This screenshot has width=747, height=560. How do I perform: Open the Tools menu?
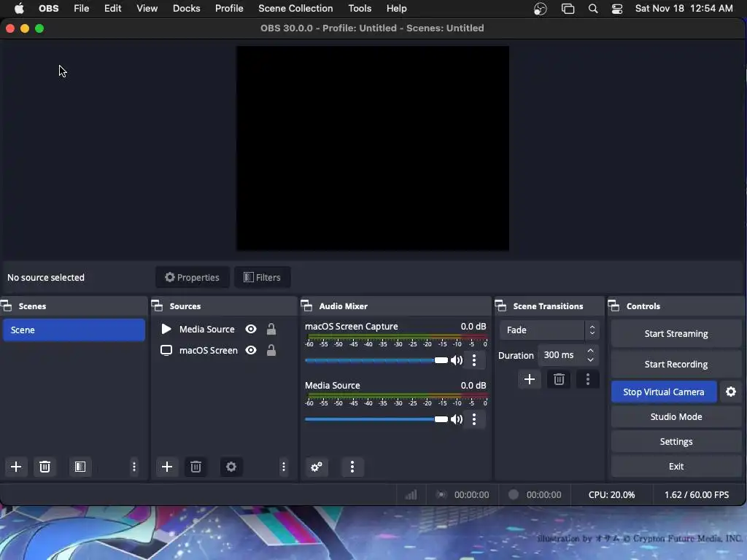pyautogui.click(x=360, y=9)
